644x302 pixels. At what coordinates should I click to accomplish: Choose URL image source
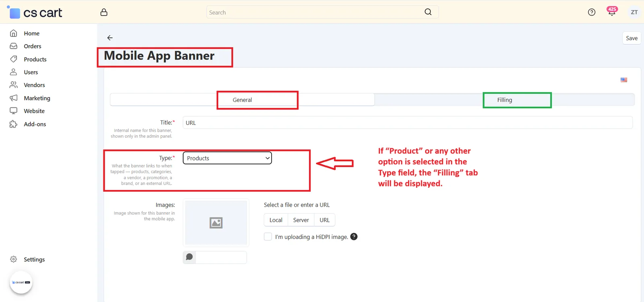coord(324,220)
